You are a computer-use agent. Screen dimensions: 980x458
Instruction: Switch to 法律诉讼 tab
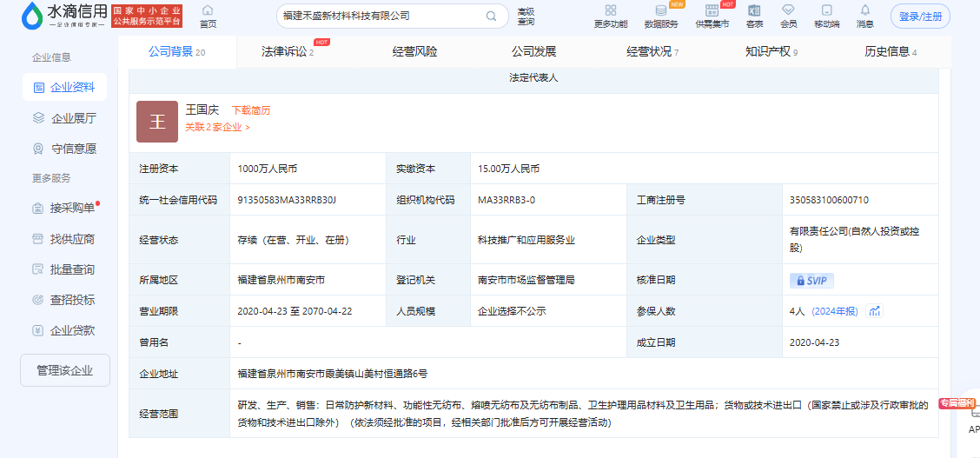coord(287,52)
